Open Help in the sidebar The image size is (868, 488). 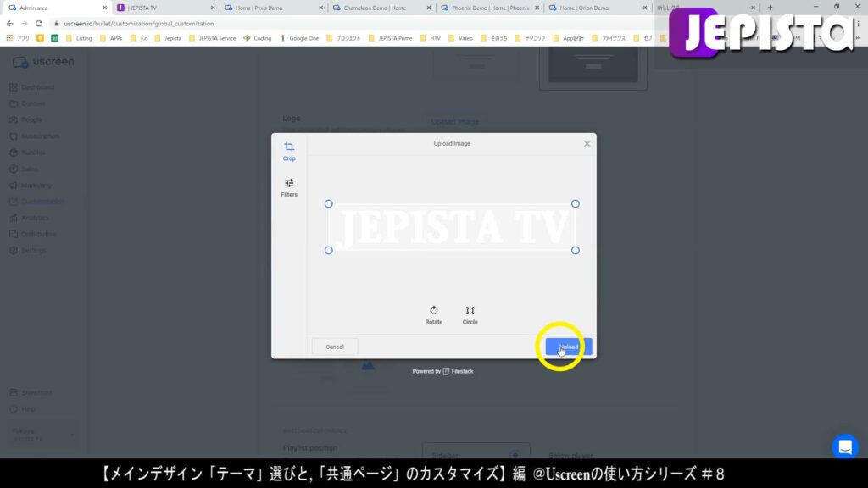[23, 409]
